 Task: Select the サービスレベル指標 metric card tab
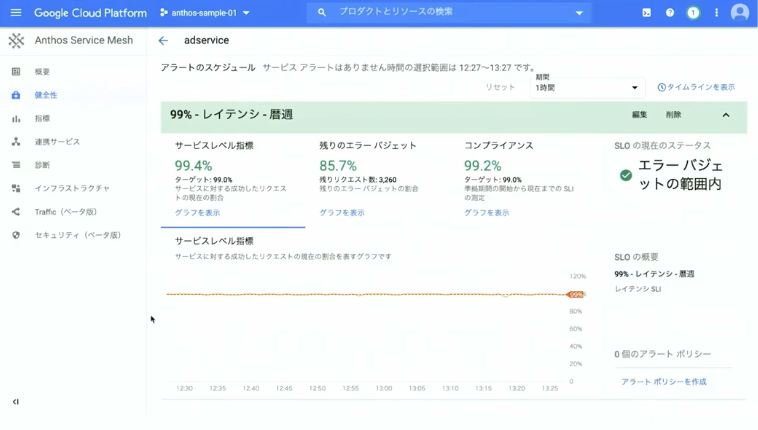click(x=233, y=179)
